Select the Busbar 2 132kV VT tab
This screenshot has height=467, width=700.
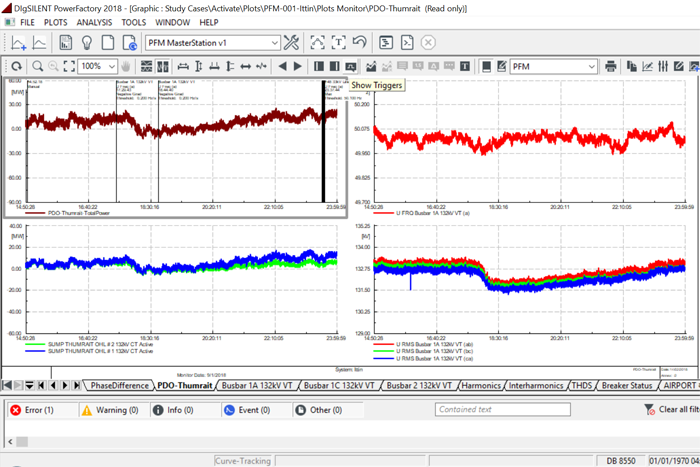419,385
